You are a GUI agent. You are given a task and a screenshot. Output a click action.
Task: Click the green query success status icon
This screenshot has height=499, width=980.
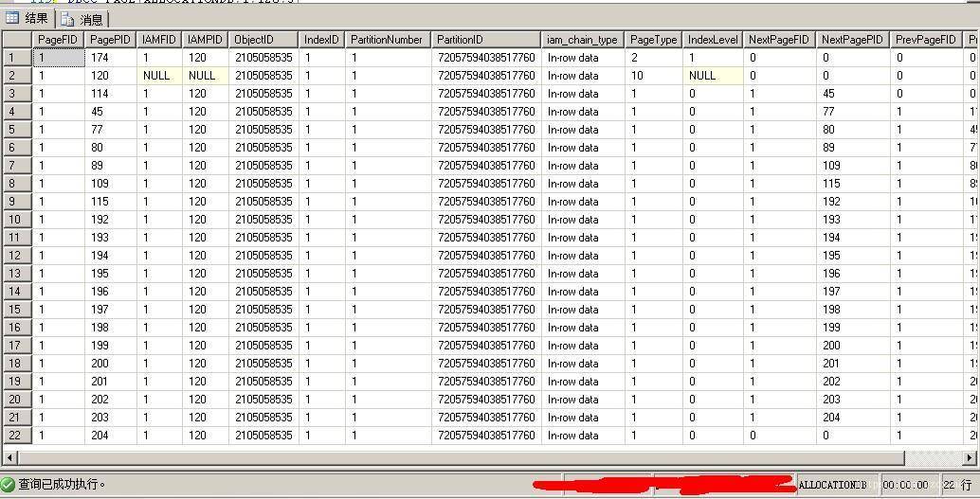(9, 484)
